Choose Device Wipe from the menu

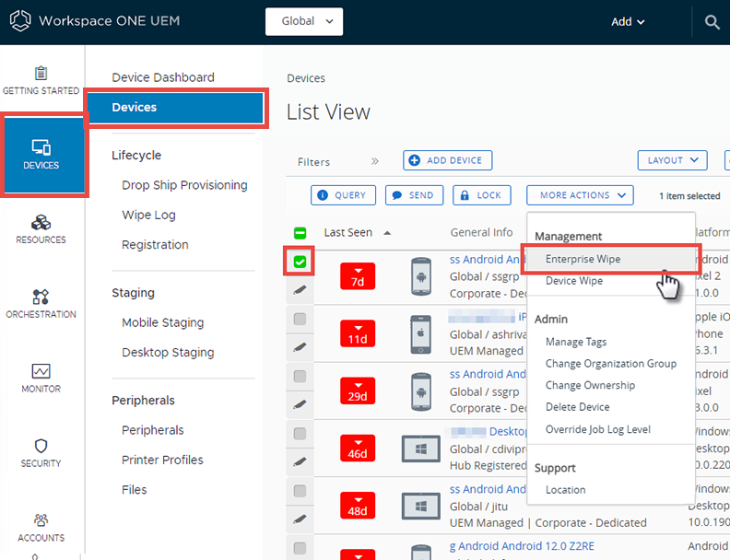(x=573, y=281)
